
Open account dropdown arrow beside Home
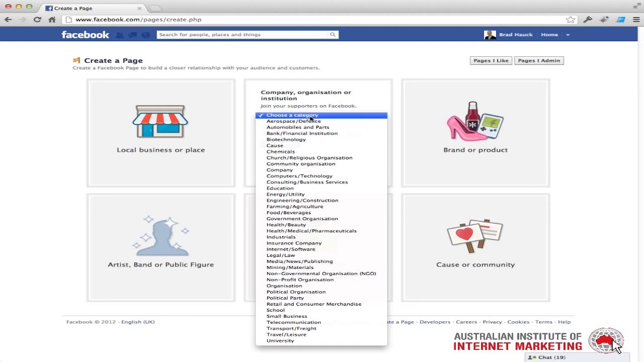(568, 35)
